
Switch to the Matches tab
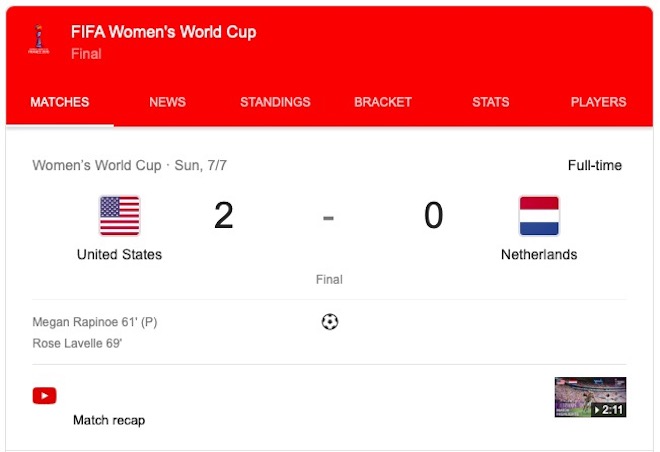[60, 102]
